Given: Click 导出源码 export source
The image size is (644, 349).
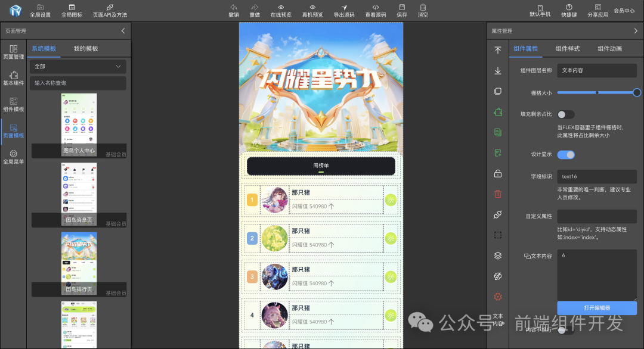Looking at the screenshot, I should [344, 11].
